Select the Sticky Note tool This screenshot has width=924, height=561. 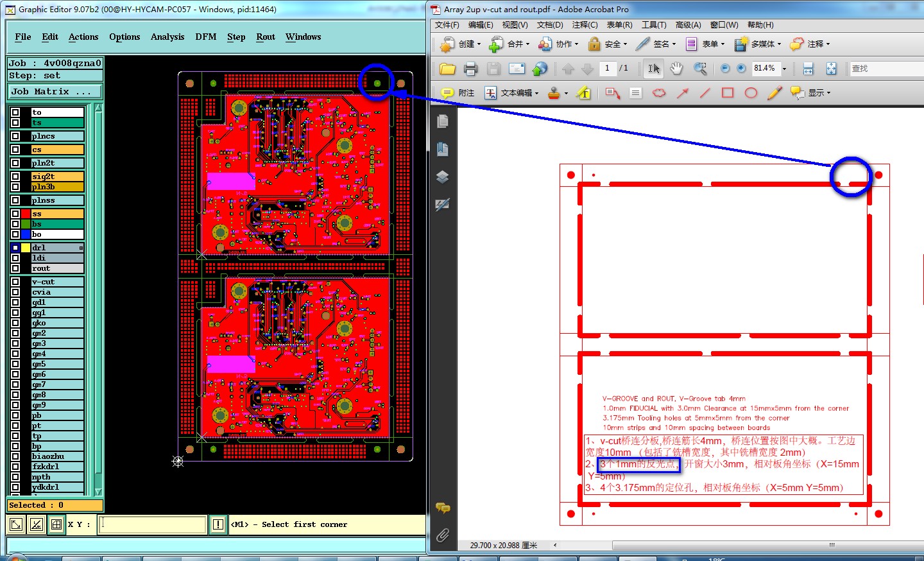447,93
